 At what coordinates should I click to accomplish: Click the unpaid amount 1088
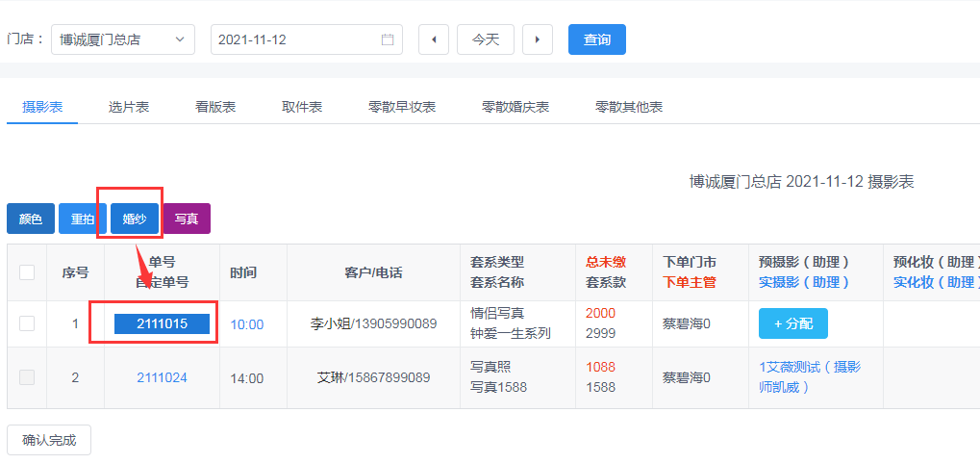(601, 367)
